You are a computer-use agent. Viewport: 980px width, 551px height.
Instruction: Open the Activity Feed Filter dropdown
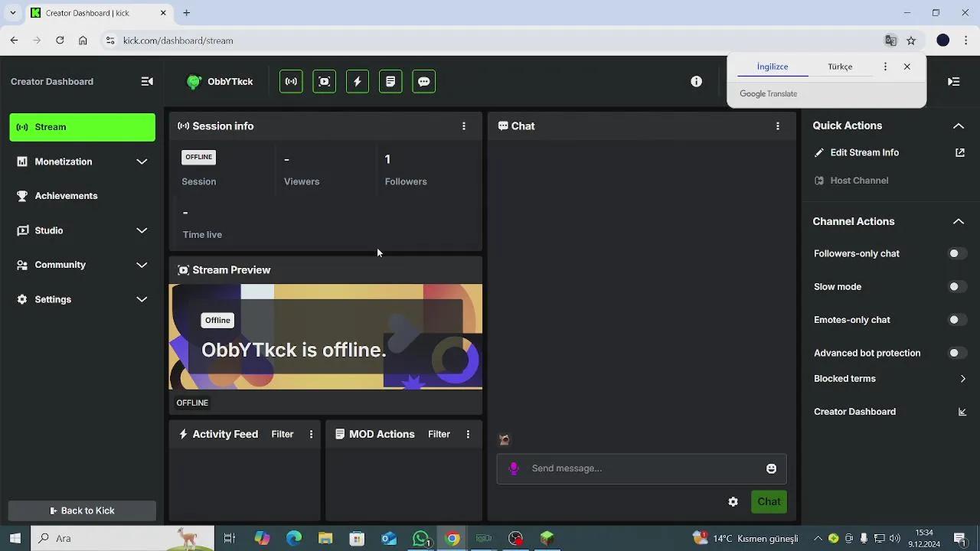[283, 434]
